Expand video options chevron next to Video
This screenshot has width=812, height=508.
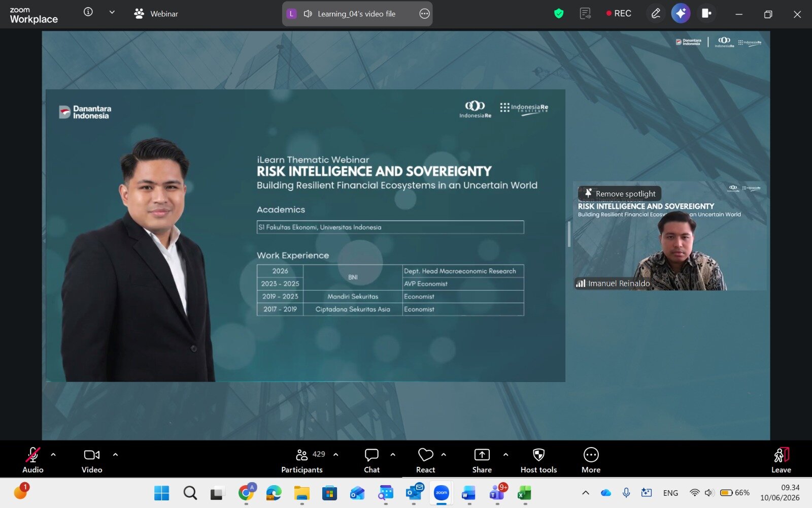[x=115, y=455]
